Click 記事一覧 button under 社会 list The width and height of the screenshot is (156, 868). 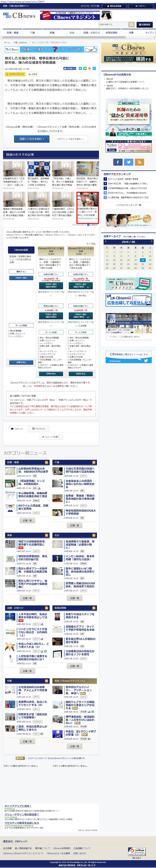pos(75,598)
